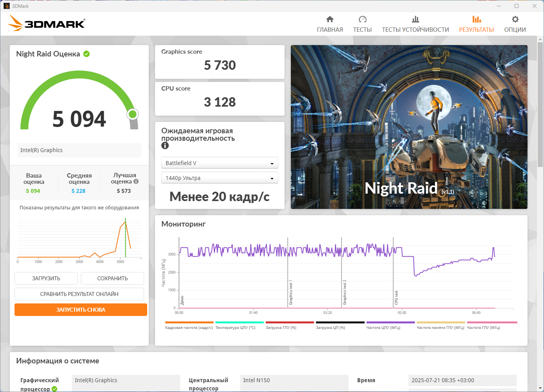Click Graphics test 2 marker in chart
This screenshot has height=392, width=544.
coord(345,292)
